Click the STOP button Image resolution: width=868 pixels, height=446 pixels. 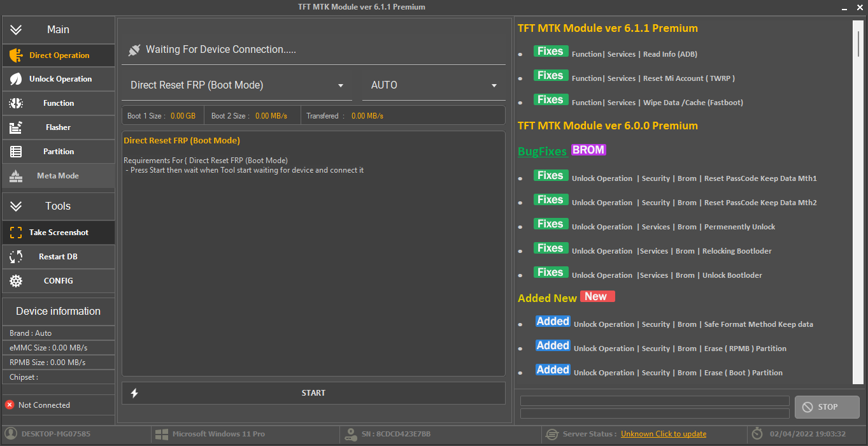point(827,407)
